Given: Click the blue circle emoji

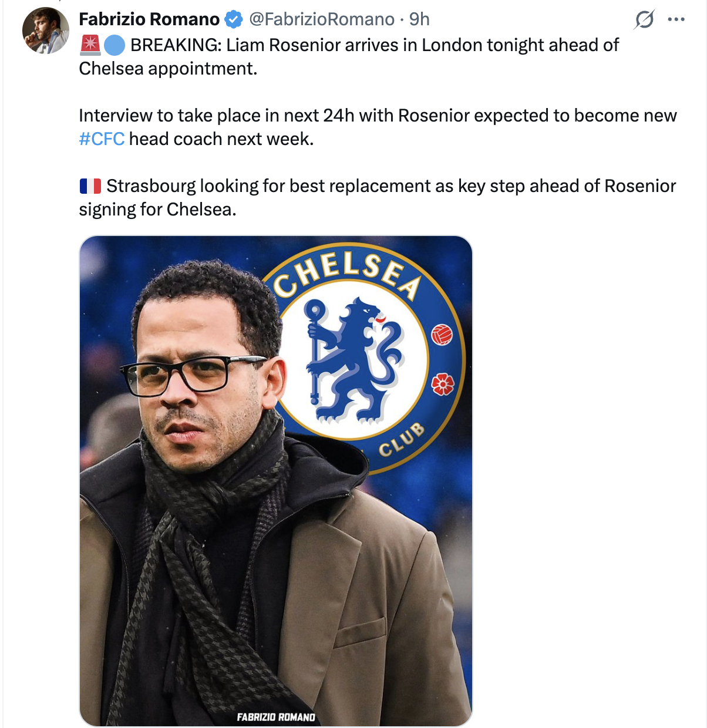Looking at the screenshot, I should (115, 45).
